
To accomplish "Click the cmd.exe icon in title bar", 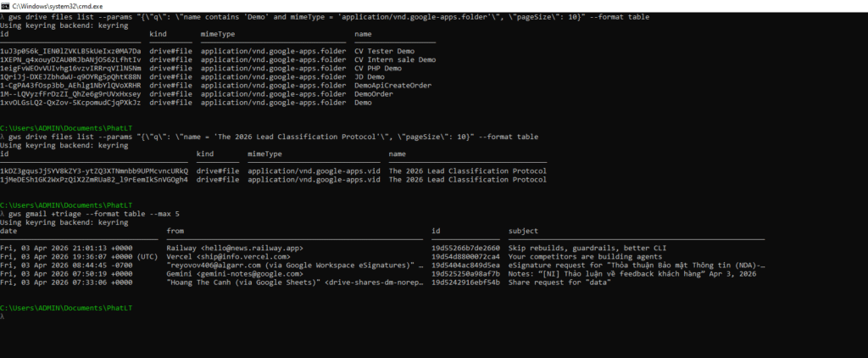I will (6, 5).
